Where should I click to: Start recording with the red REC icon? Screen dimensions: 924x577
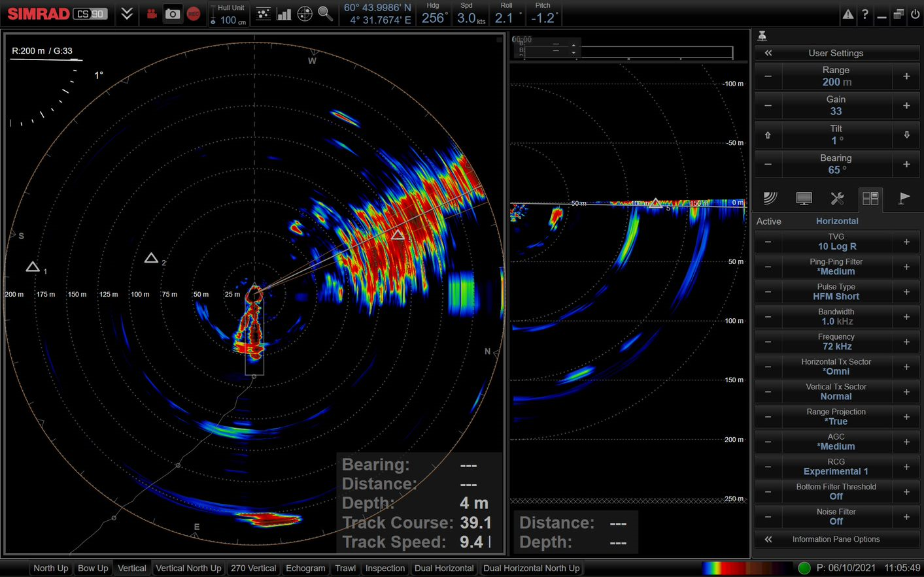[x=193, y=14]
